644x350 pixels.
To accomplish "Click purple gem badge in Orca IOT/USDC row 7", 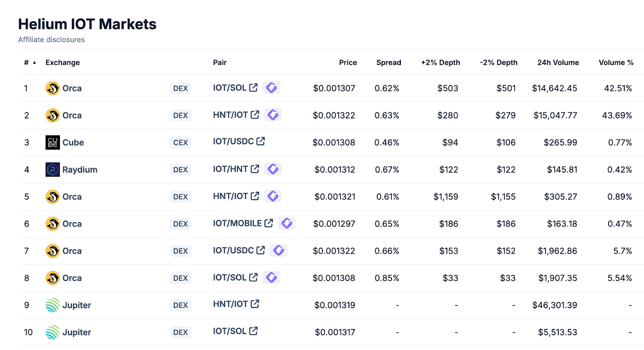I will 279,250.
